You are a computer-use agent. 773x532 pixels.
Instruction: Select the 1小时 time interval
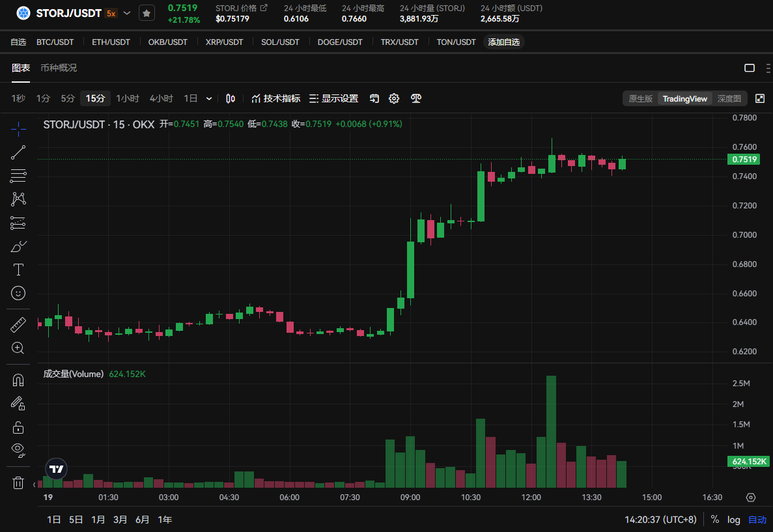[x=128, y=98]
